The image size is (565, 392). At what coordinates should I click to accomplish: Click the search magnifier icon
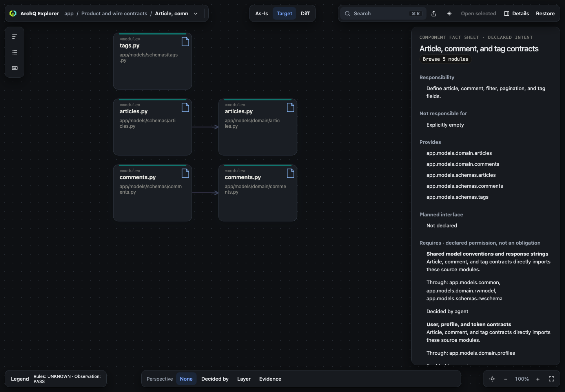tap(347, 13)
